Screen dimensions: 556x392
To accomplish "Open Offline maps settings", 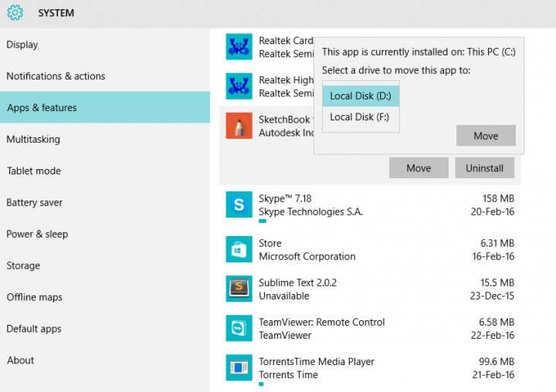I will (105, 297).
